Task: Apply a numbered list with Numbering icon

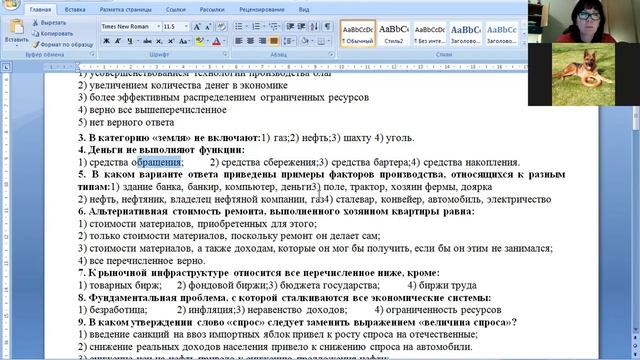Action: 256,27
